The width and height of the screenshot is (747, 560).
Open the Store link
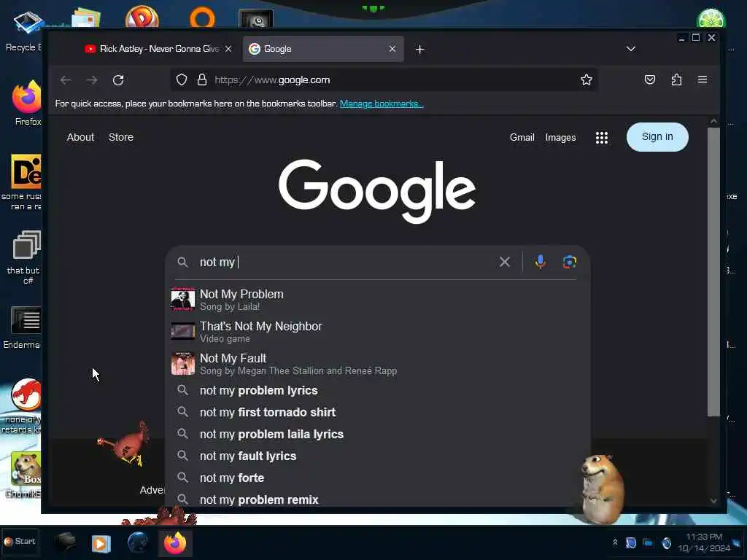121,137
